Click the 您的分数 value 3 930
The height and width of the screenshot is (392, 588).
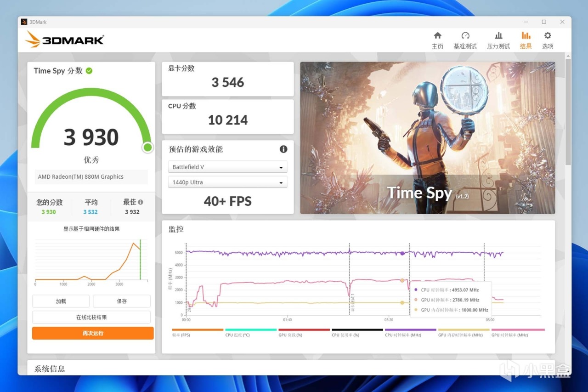tap(49, 212)
